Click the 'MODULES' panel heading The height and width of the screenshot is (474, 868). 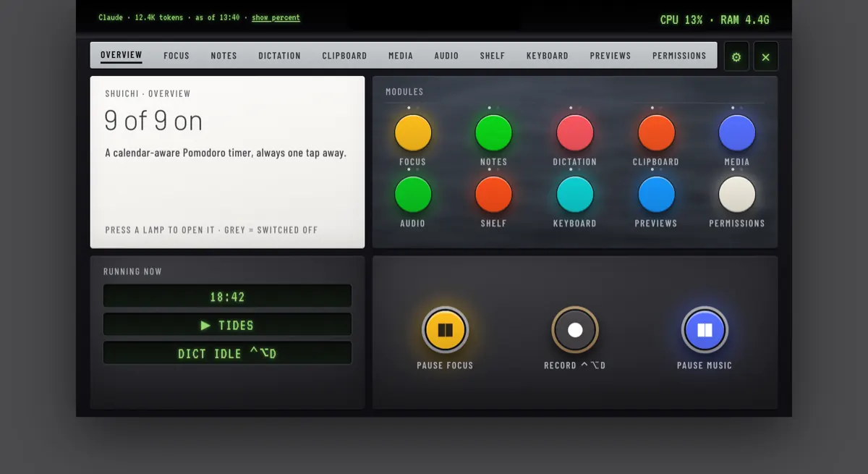pyautogui.click(x=404, y=92)
